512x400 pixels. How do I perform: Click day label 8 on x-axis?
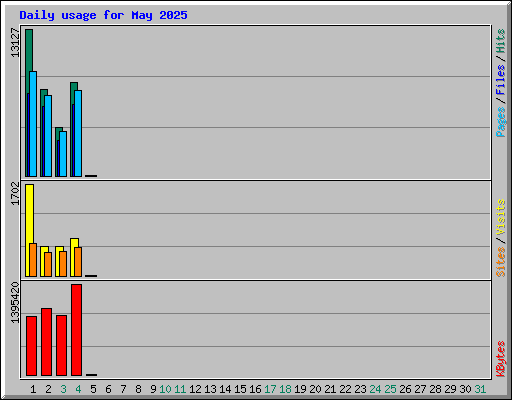(x=138, y=389)
